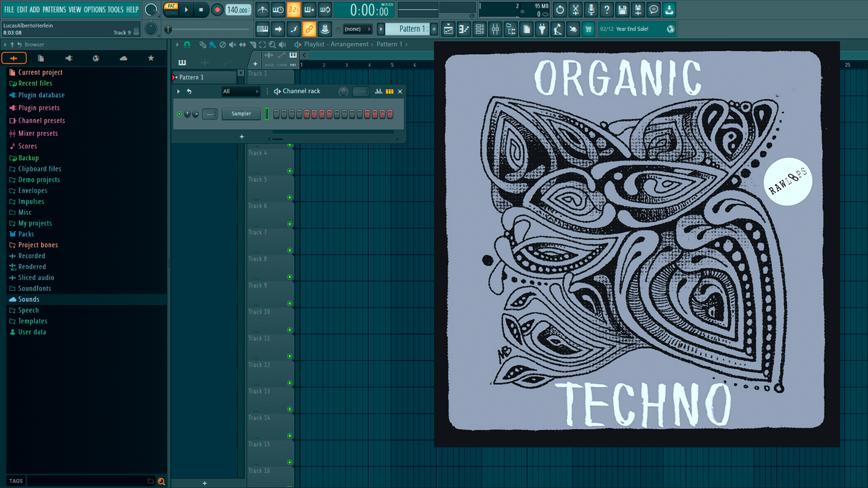The width and height of the screenshot is (868, 488).
Task: Toggle the recording countdown button
Action: (294, 10)
